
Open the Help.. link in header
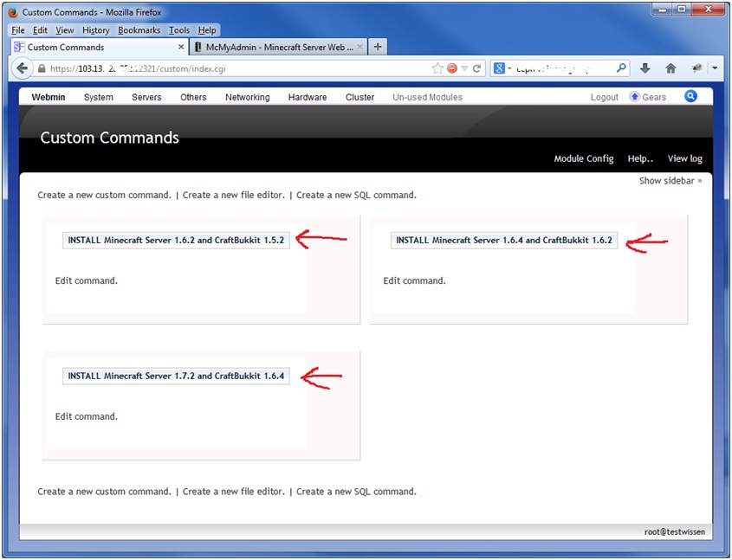pyautogui.click(x=640, y=158)
